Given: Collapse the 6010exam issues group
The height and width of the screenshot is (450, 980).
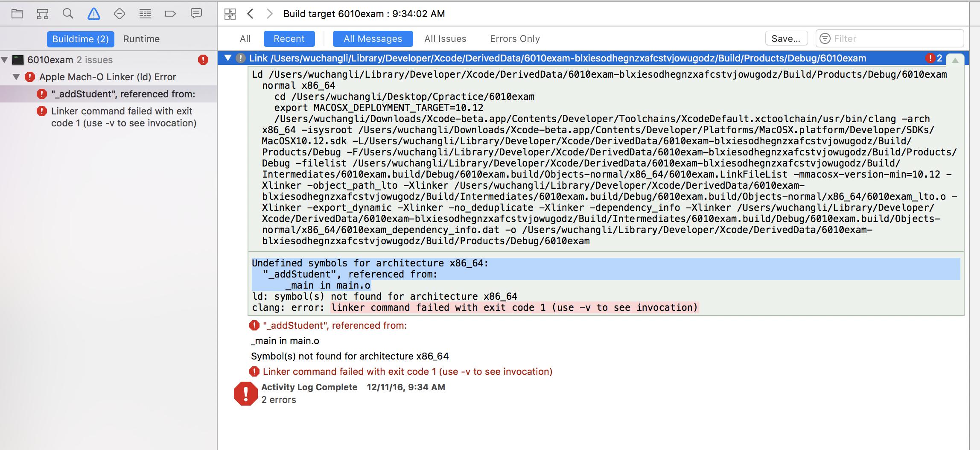Looking at the screenshot, I should [x=5, y=60].
